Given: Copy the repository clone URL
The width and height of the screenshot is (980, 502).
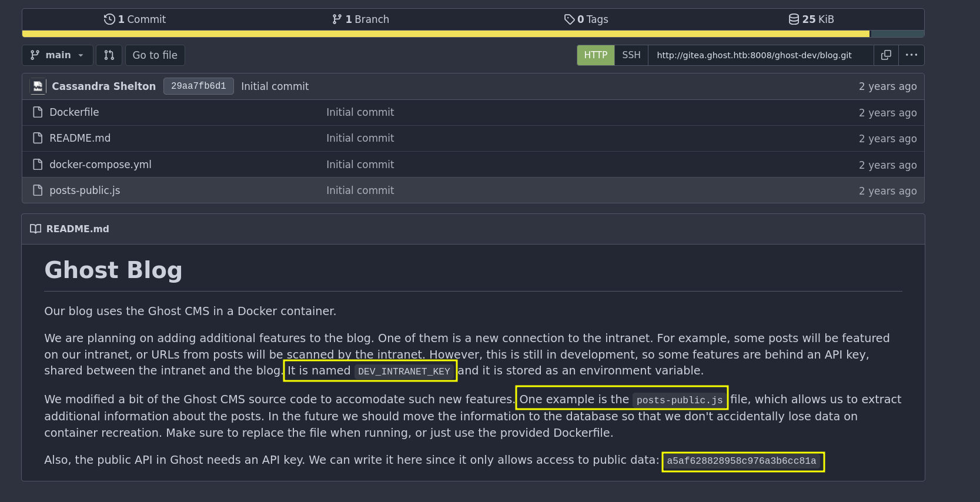Looking at the screenshot, I should pos(886,55).
